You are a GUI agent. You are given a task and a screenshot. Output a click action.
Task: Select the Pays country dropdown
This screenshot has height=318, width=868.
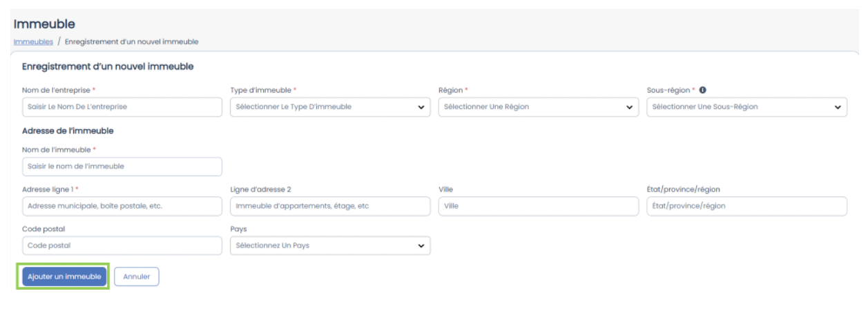point(330,246)
